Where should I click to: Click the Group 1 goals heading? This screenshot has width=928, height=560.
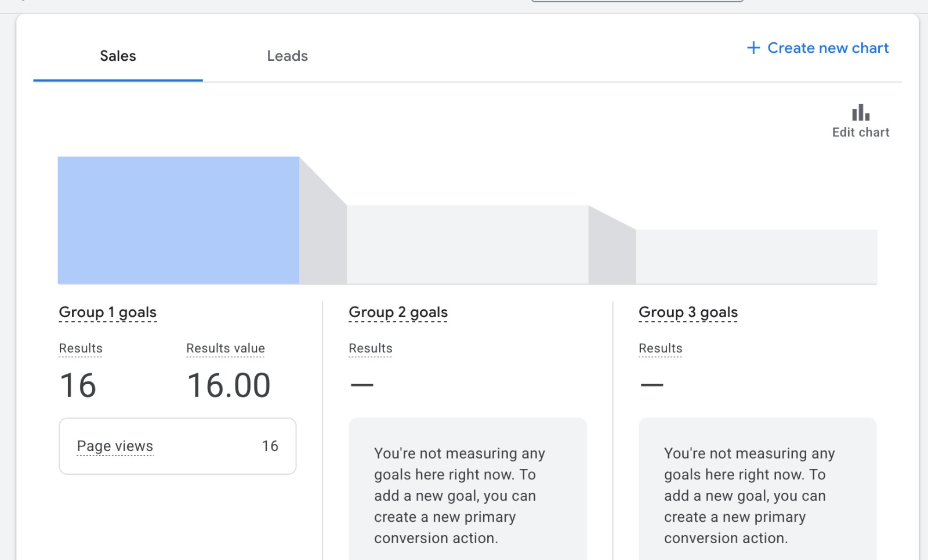[108, 312]
